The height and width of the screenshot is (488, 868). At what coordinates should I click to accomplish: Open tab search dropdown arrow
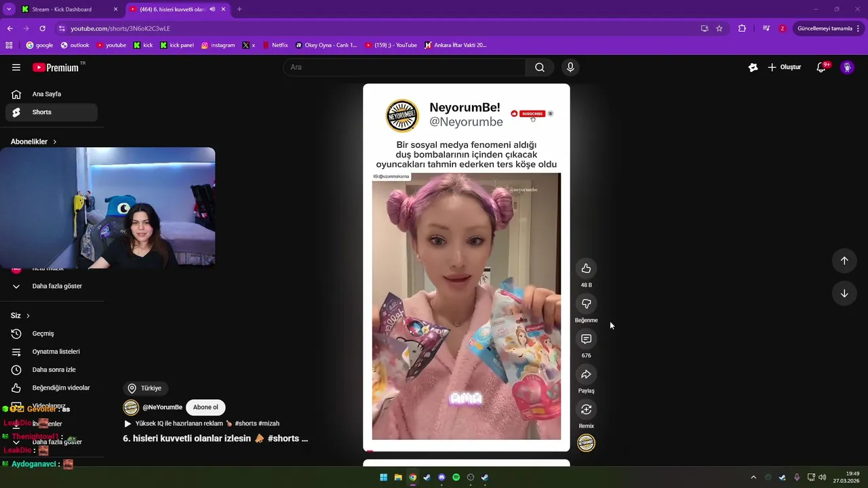(x=9, y=9)
